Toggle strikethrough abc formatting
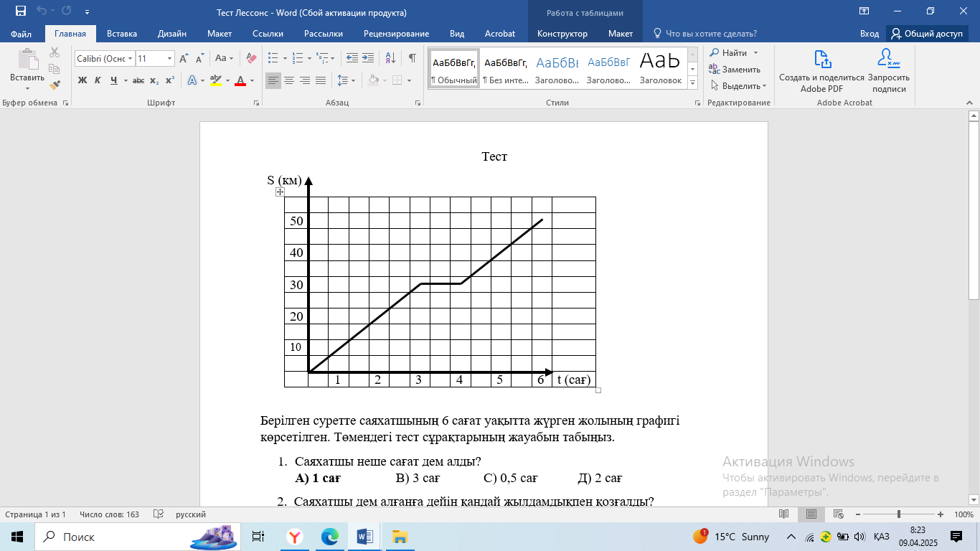This screenshot has width=980, height=551. point(138,80)
